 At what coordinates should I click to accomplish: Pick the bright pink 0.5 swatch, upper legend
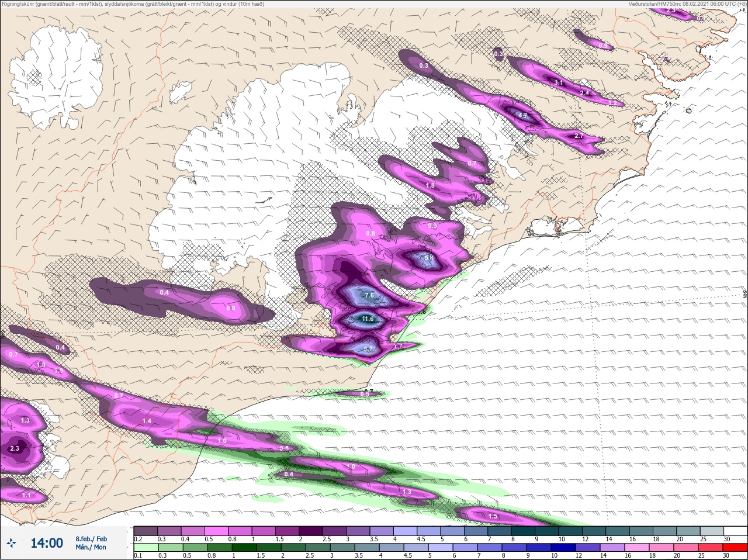[217, 531]
